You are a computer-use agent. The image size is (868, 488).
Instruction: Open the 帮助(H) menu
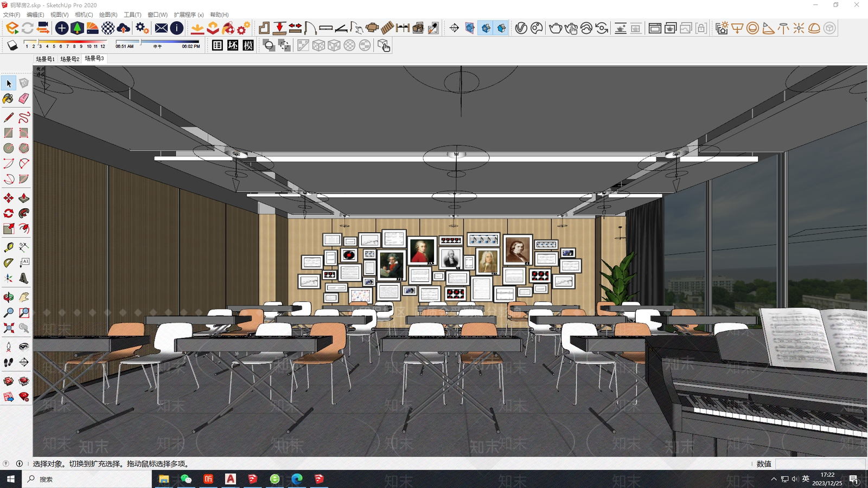(219, 15)
